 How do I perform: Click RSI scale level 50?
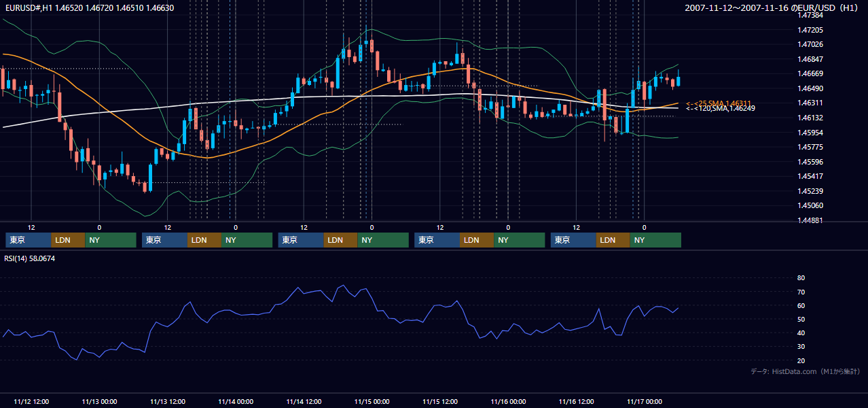(801, 320)
